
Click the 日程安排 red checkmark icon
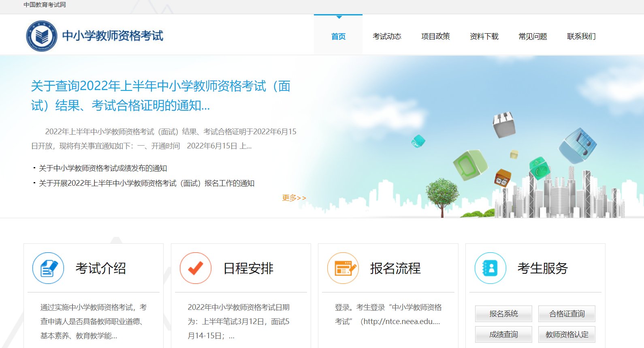coord(196,268)
